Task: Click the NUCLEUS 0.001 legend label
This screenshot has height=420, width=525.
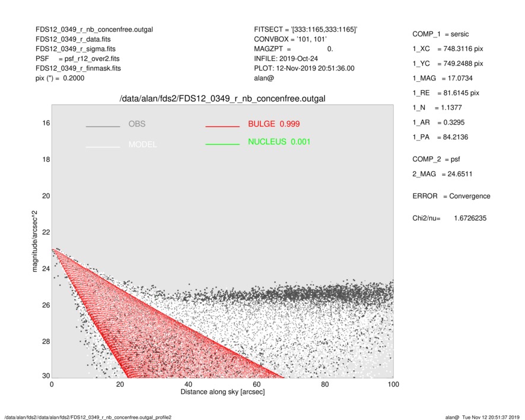Action: click(x=279, y=142)
